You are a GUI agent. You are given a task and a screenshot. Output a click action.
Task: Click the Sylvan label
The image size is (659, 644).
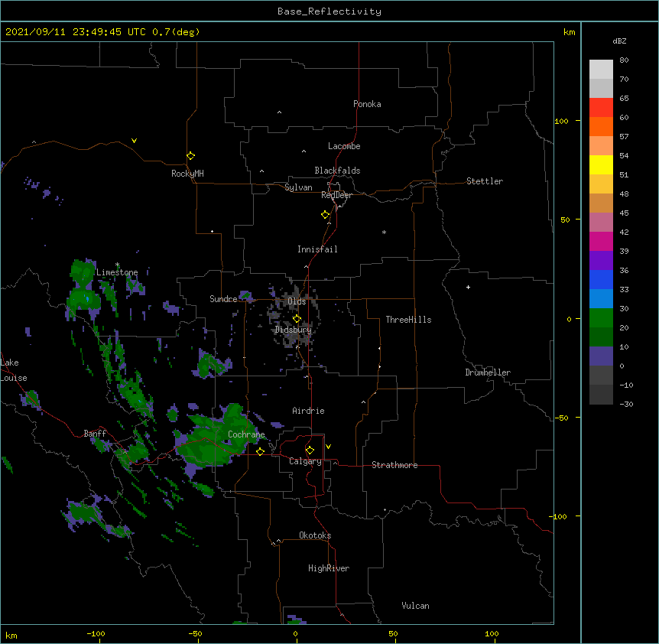point(298,187)
